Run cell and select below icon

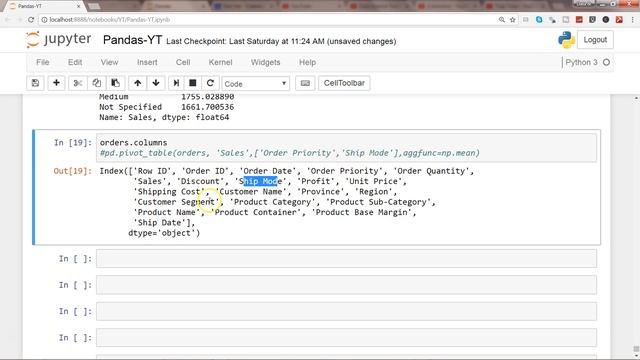click(x=176, y=83)
